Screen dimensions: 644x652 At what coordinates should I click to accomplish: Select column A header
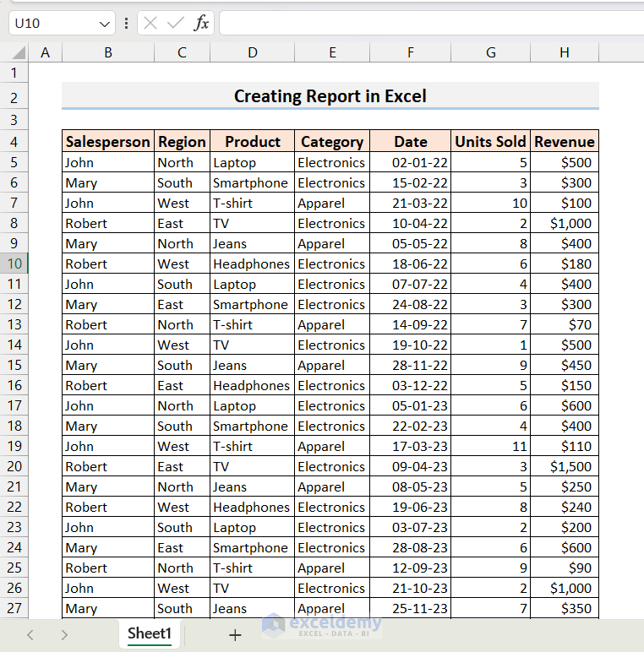(46, 53)
